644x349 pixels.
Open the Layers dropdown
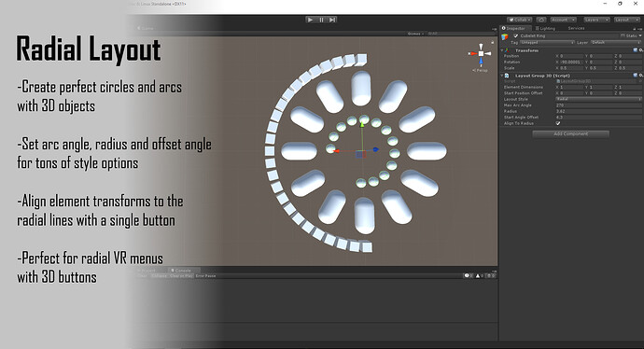(x=596, y=20)
